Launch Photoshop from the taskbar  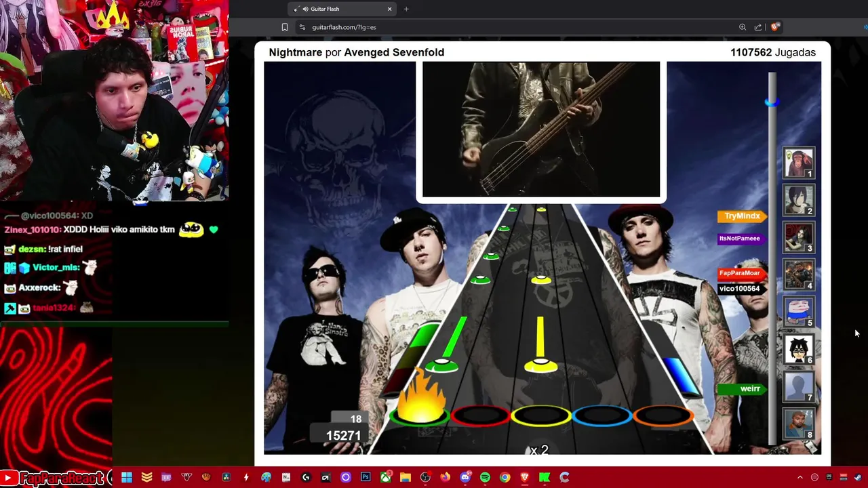point(366,477)
